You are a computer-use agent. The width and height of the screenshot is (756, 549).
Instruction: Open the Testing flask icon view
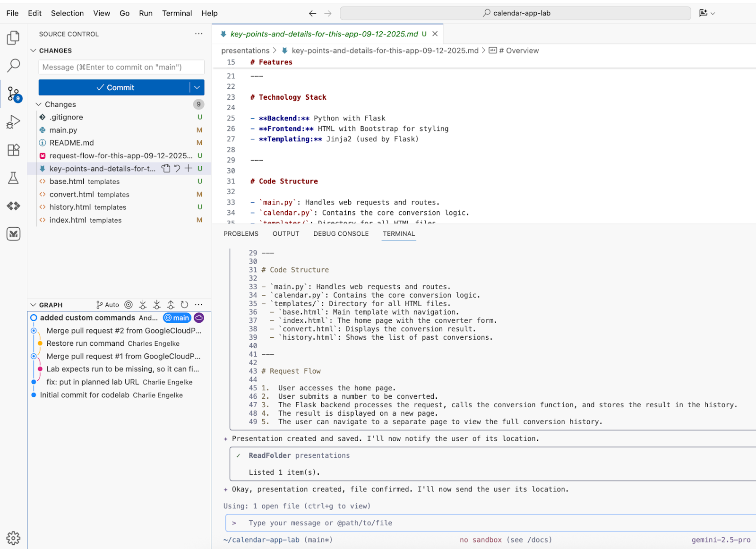coord(13,178)
